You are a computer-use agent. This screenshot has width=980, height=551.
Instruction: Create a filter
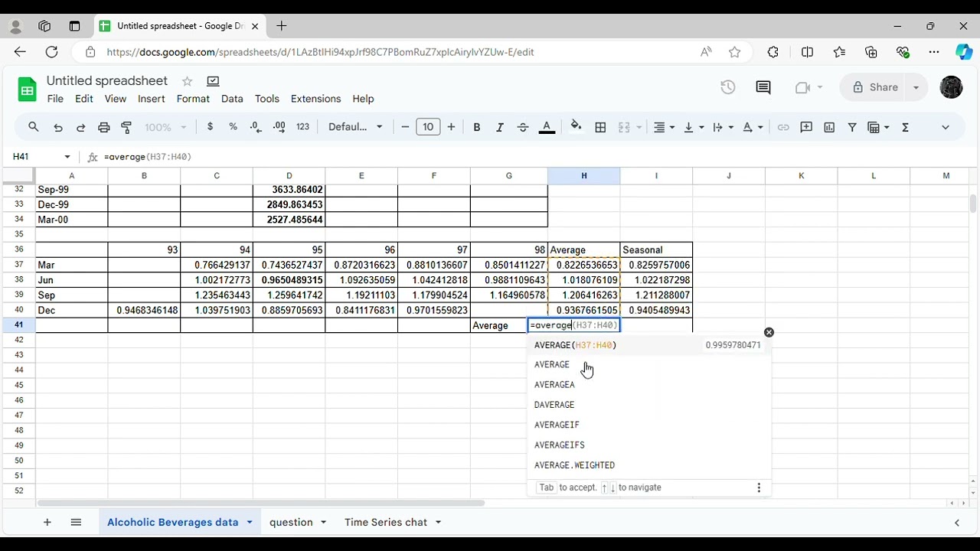852,127
